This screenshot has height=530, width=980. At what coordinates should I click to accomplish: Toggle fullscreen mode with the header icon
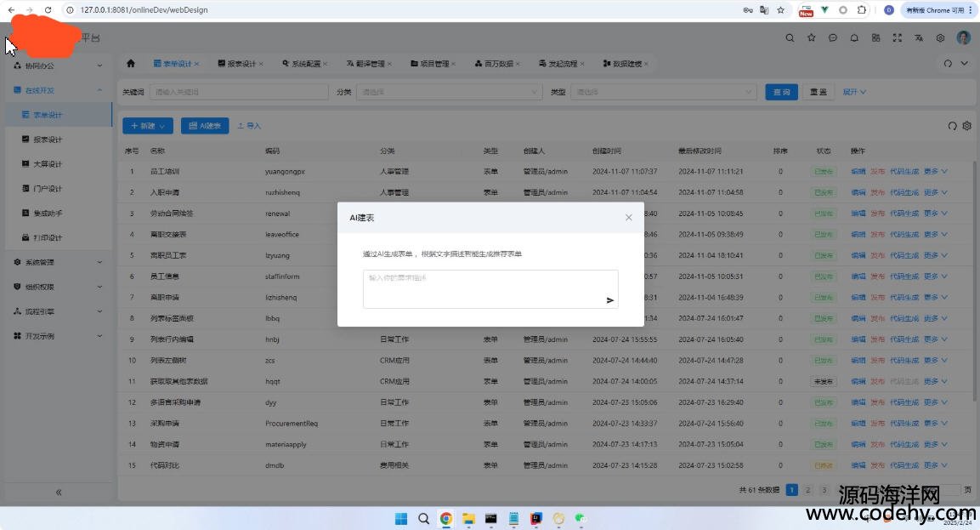pyautogui.click(x=898, y=38)
